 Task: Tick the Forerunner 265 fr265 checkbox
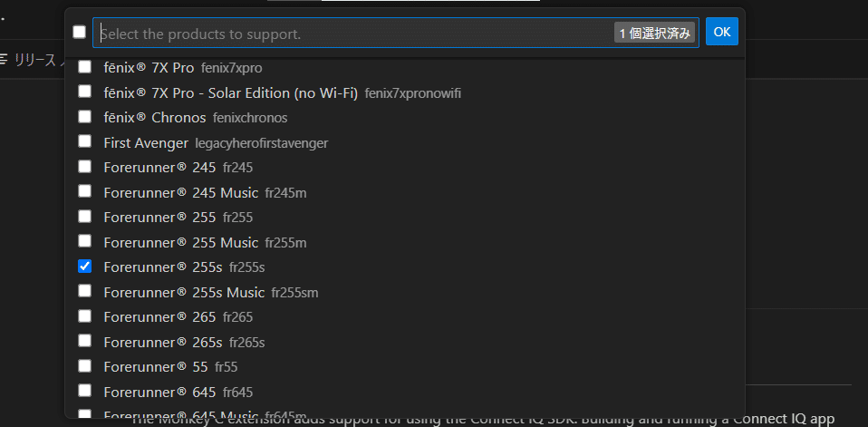(84, 315)
